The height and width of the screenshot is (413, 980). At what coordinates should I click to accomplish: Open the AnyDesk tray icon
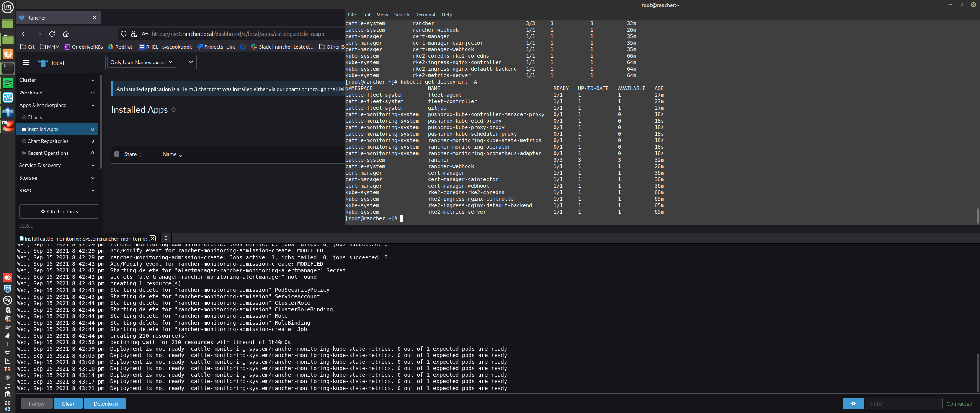point(8,278)
